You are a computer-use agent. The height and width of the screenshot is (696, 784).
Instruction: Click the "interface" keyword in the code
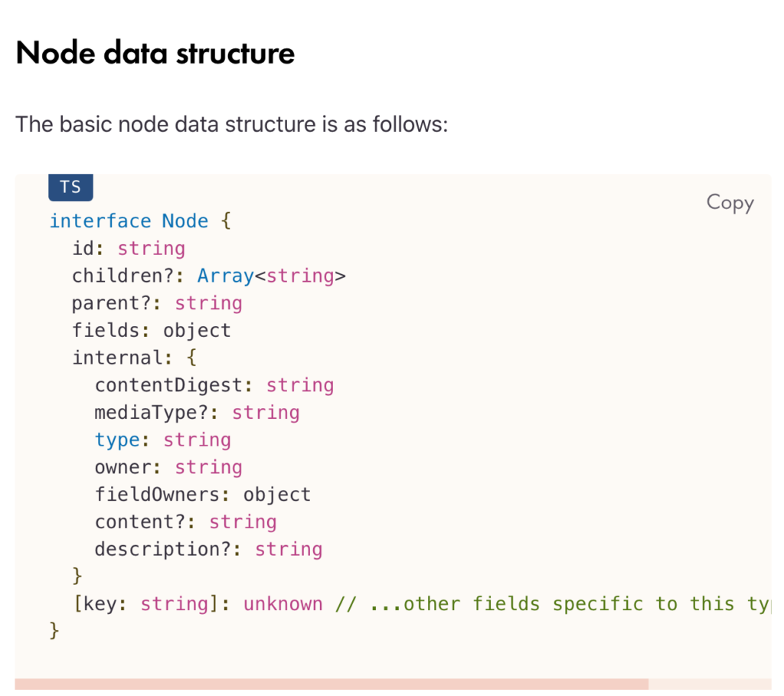(x=100, y=221)
